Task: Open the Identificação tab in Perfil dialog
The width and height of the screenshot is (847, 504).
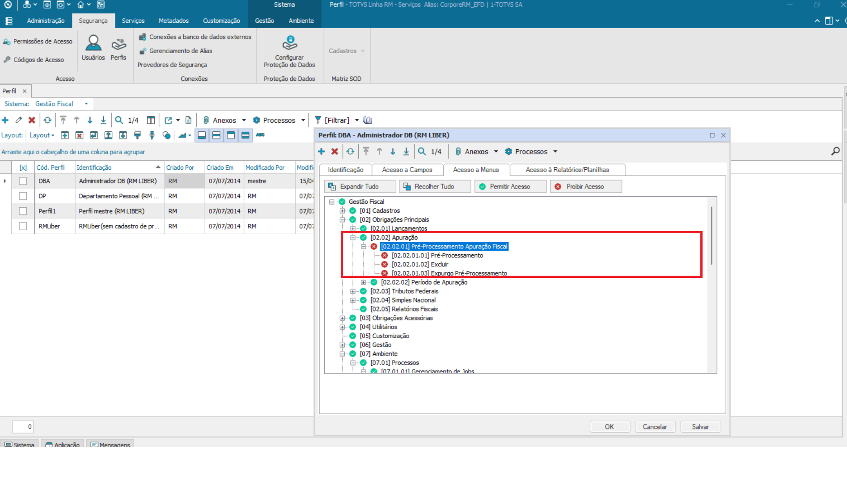Action: coord(345,170)
